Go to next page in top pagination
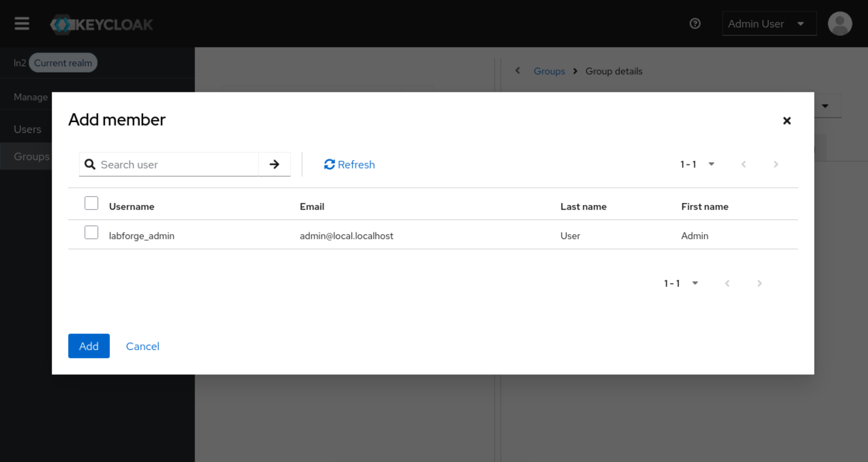The image size is (868, 462). pos(776,164)
